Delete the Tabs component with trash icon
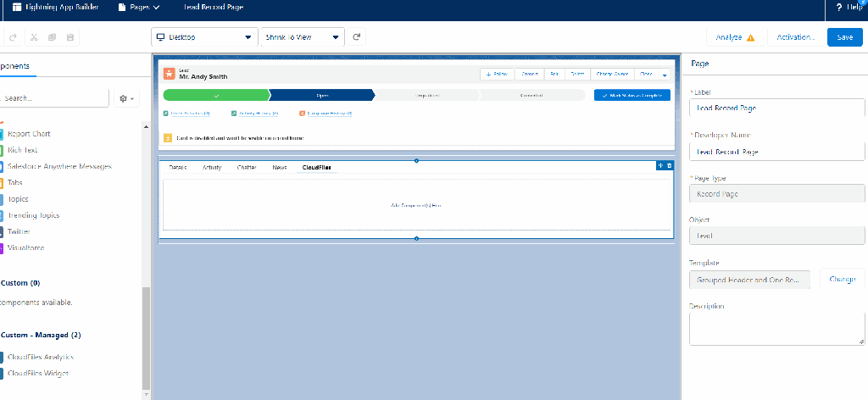Screen dimensions: 868x400 pyautogui.click(x=669, y=165)
